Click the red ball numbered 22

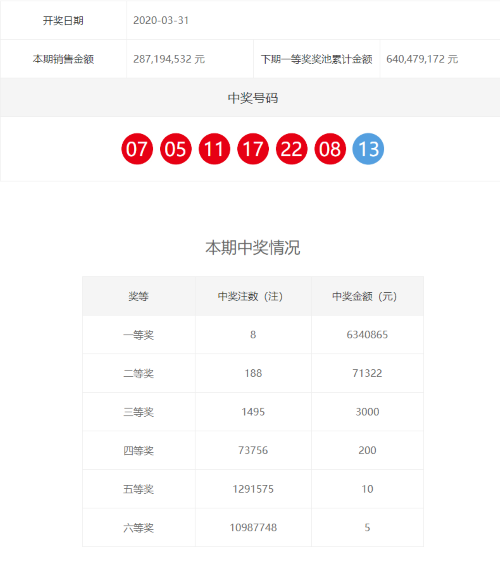coord(291,149)
